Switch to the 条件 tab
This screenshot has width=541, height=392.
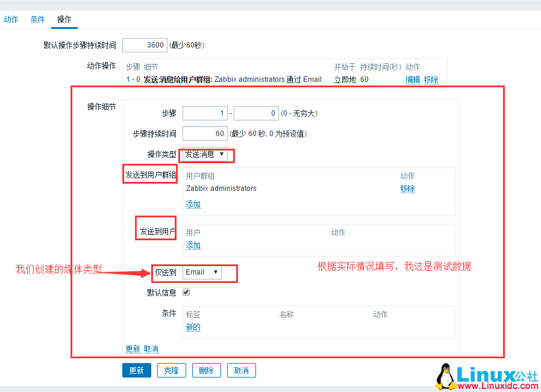coord(37,19)
